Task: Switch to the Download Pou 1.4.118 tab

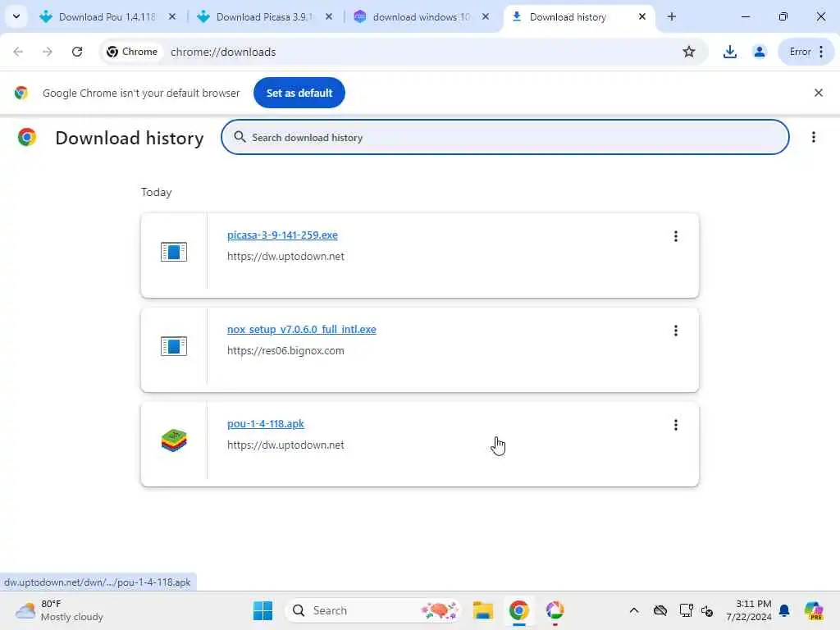Action: pyautogui.click(x=107, y=16)
